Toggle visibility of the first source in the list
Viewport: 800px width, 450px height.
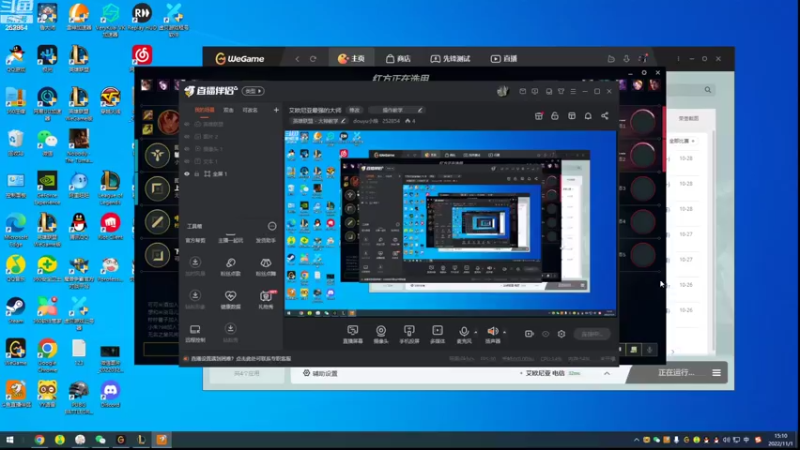pyautogui.click(x=187, y=124)
